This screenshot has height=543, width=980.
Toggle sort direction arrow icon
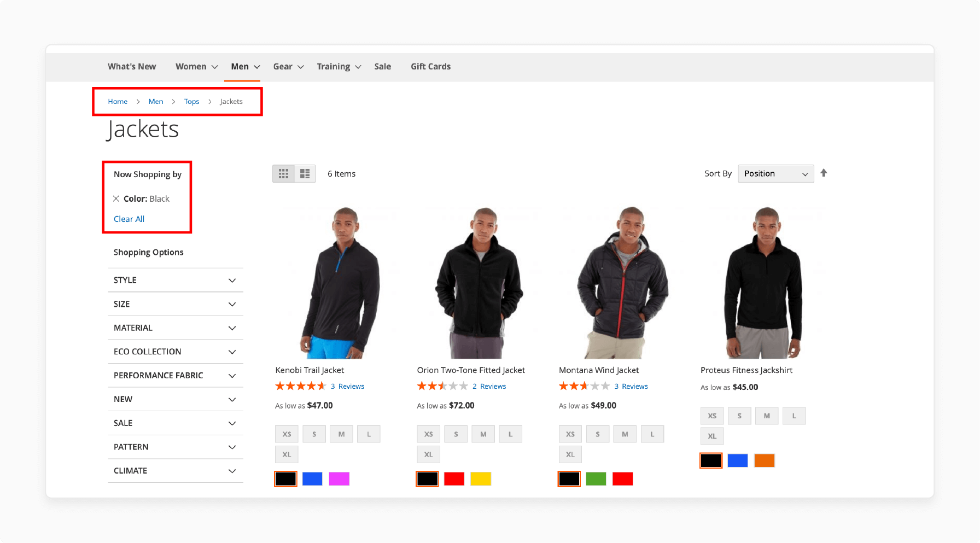coord(824,173)
